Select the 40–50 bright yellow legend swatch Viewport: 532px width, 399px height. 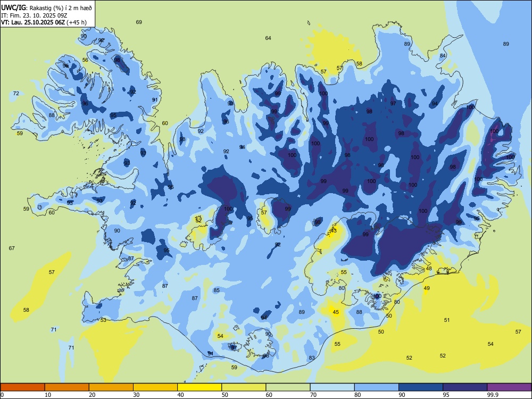pyautogui.click(x=199, y=387)
